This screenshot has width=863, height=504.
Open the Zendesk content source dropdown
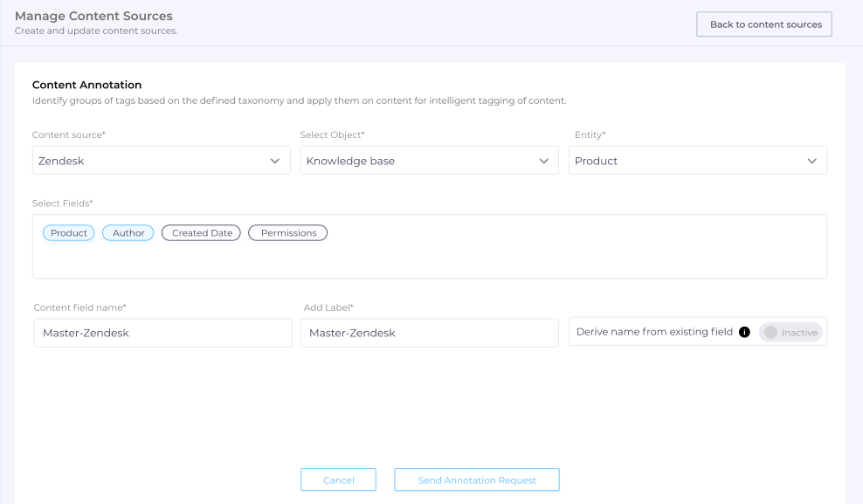tap(148, 161)
